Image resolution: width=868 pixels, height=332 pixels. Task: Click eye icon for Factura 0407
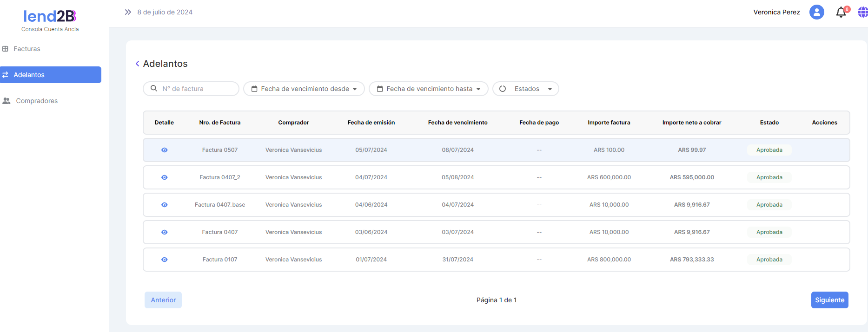click(x=164, y=232)
